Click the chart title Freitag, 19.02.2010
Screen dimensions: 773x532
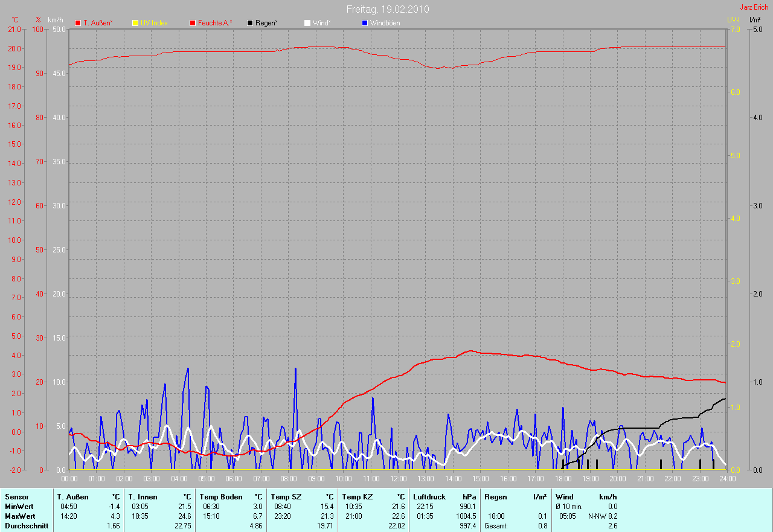(x=388, y=9)
